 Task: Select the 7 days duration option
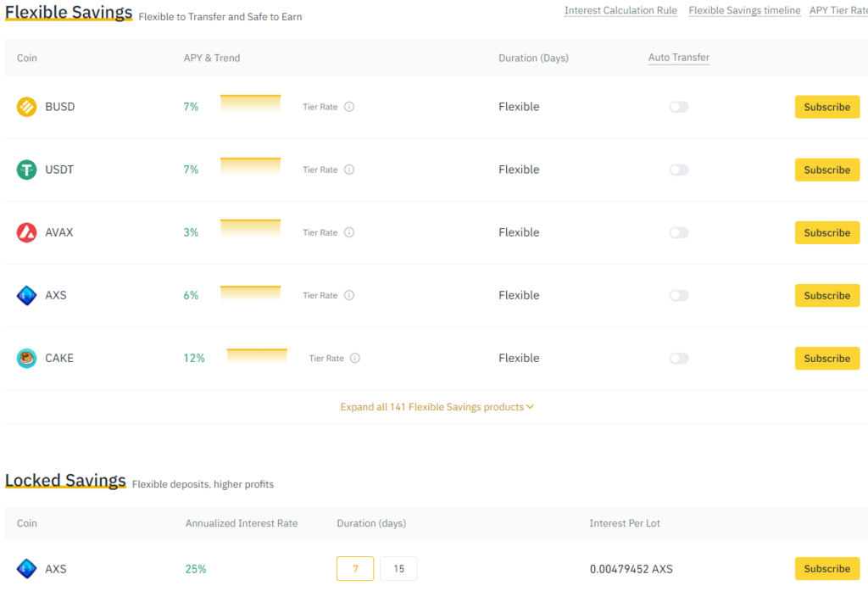pos(355,569)
